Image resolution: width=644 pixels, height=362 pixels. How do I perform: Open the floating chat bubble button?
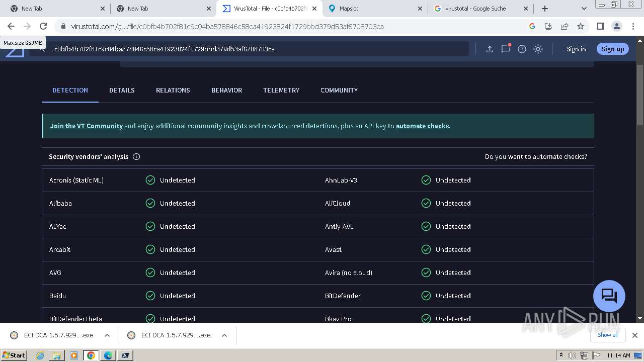[x=609, y=296]
